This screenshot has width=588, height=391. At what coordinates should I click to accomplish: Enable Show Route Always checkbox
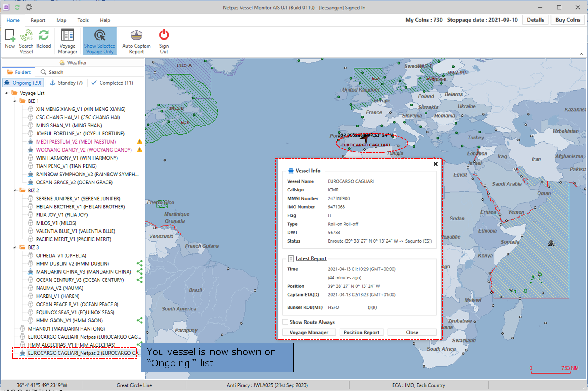[286, 322]
